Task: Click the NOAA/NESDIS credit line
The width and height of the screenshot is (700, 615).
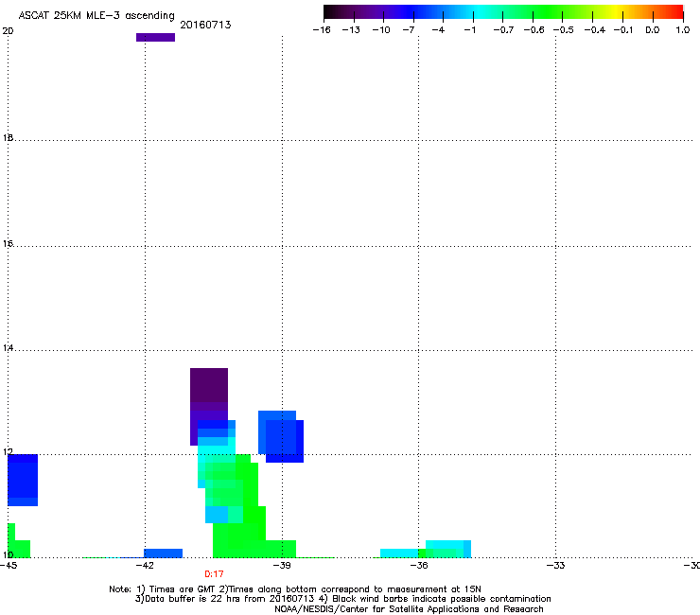Action: (409, 609)
